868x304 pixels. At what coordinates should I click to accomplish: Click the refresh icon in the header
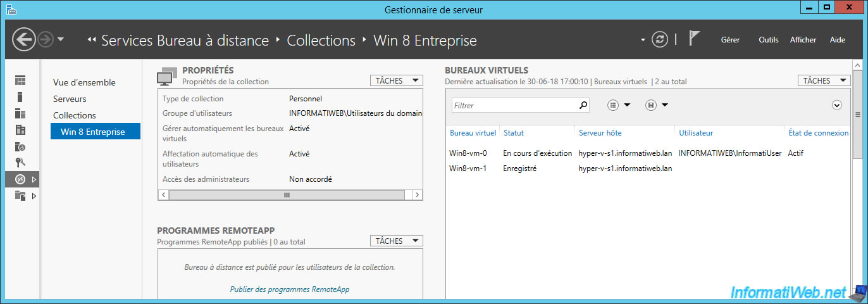point(660,39)
